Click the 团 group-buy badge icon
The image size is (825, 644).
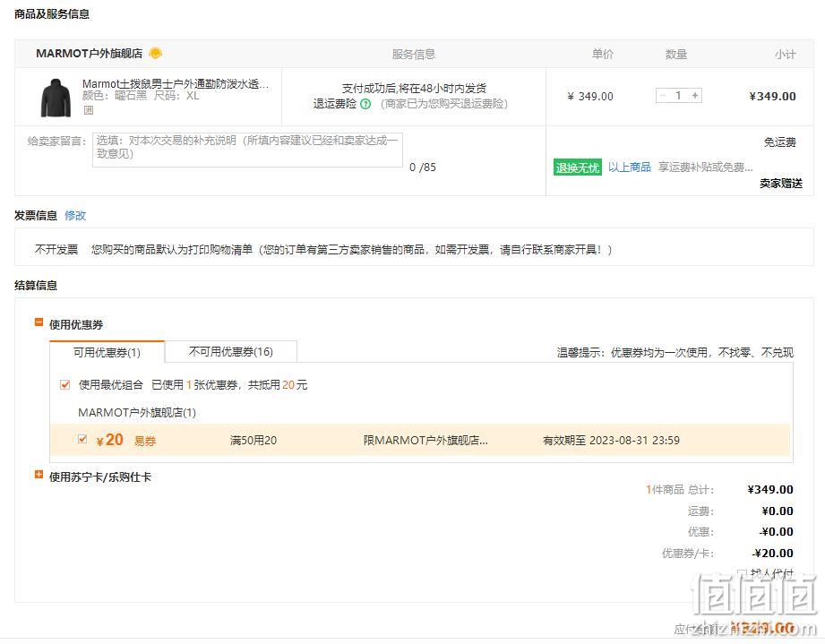(x=89, y=110)
